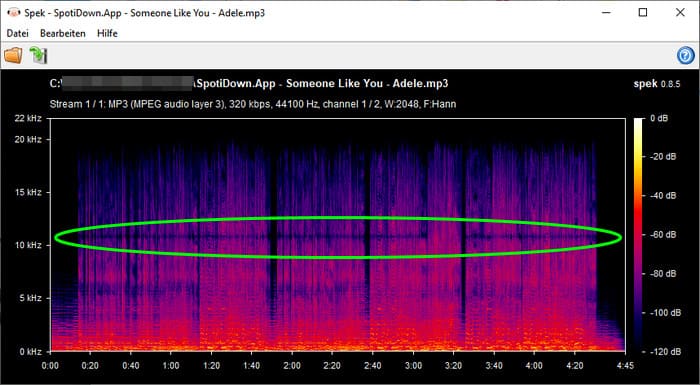This screenshot has height=385, width=700.
Task: Click the '0 dB' scale label
Action: pos(658,118)
